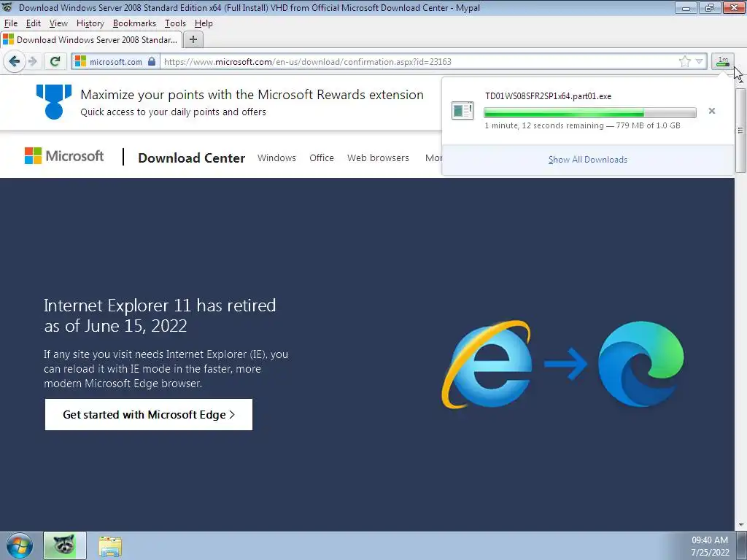Open a new tab with plus button
This screenshot has height=560, width=747.
[193, 39]
